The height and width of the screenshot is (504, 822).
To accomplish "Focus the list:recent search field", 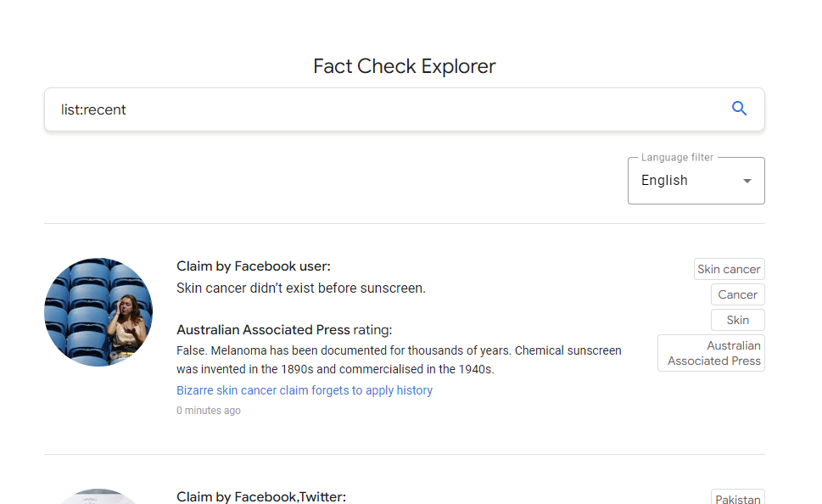I will [388, 109].
